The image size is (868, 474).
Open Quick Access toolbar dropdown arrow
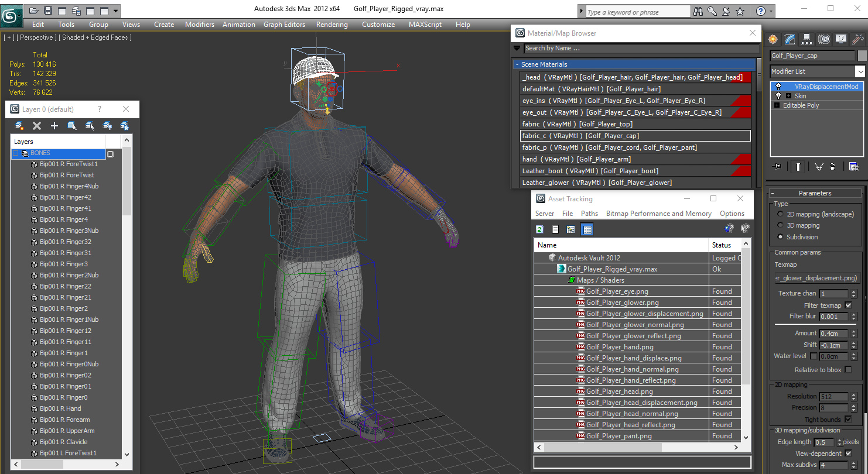(115, 11)
